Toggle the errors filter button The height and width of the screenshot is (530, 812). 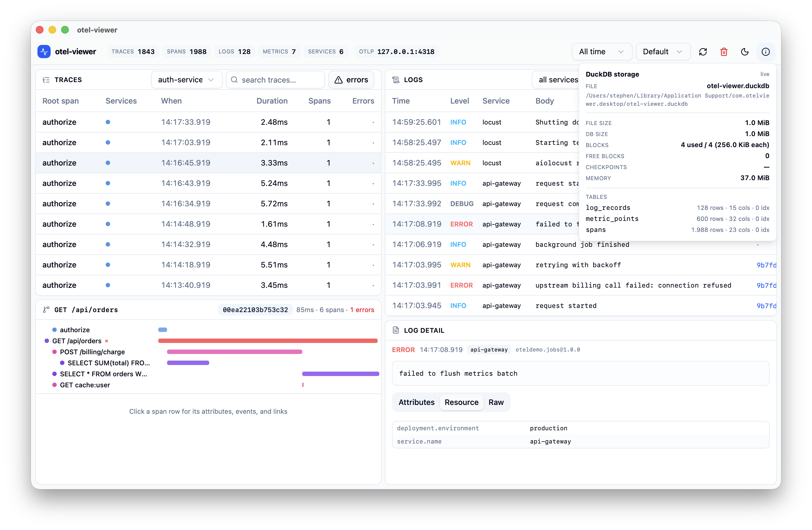(x=351, y=80)
